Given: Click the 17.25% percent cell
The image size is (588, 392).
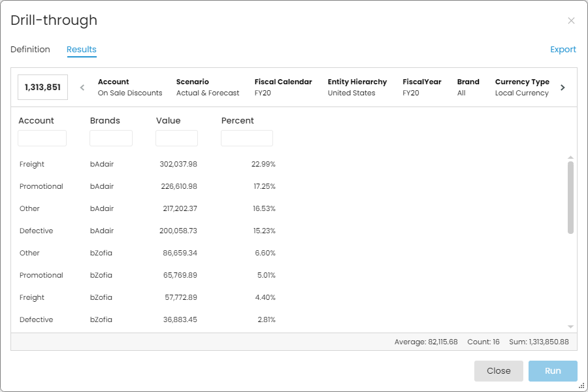Looking at the screenshot, I should (265, 186).
